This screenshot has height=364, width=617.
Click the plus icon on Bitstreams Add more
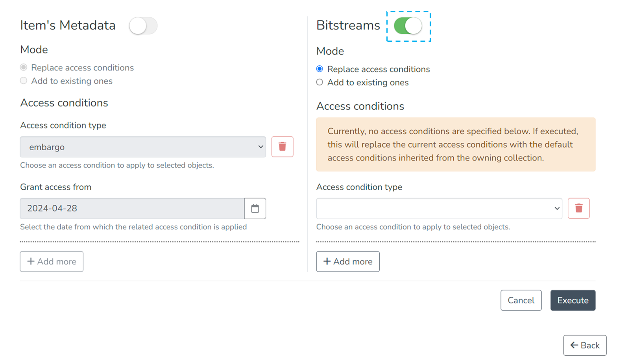point(328,261)
